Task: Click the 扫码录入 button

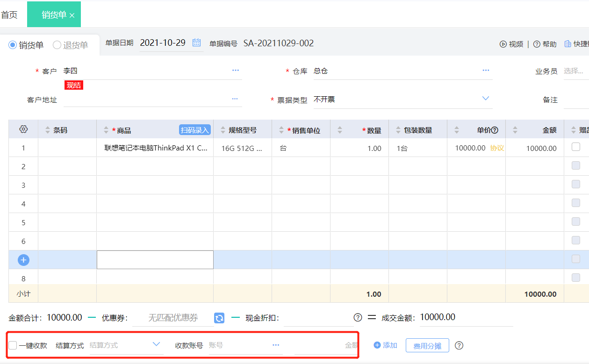Action: tap(195, 130)
